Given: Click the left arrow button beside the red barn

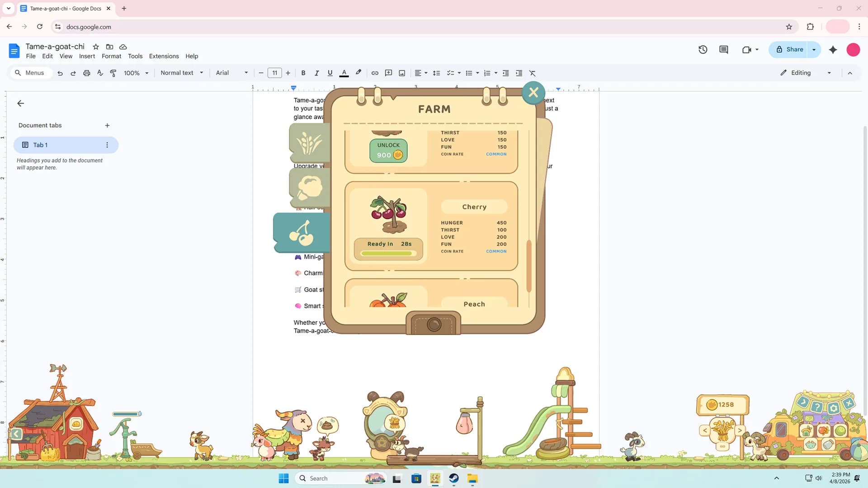Looking at the screenshot, I should click(16, 434).
